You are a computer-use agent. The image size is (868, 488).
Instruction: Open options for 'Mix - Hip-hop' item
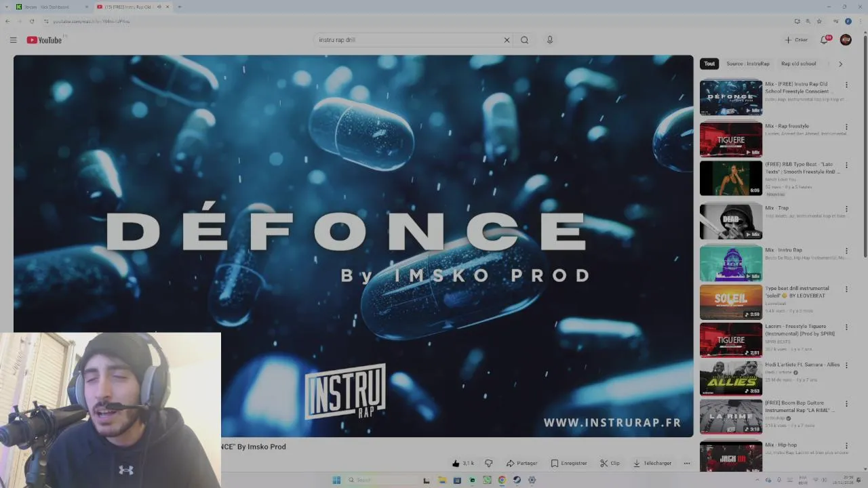click(846, 445)
